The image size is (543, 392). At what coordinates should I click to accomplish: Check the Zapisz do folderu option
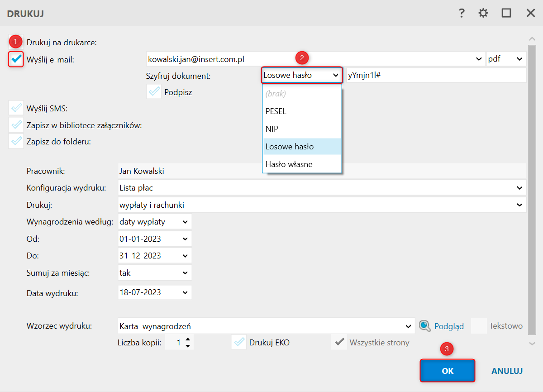pos(16,141)
